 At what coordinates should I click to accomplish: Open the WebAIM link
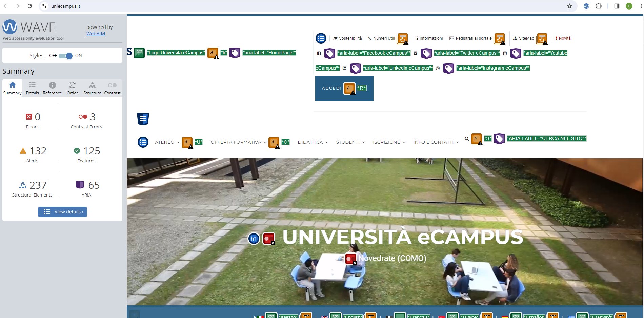[x=96, y=34]
